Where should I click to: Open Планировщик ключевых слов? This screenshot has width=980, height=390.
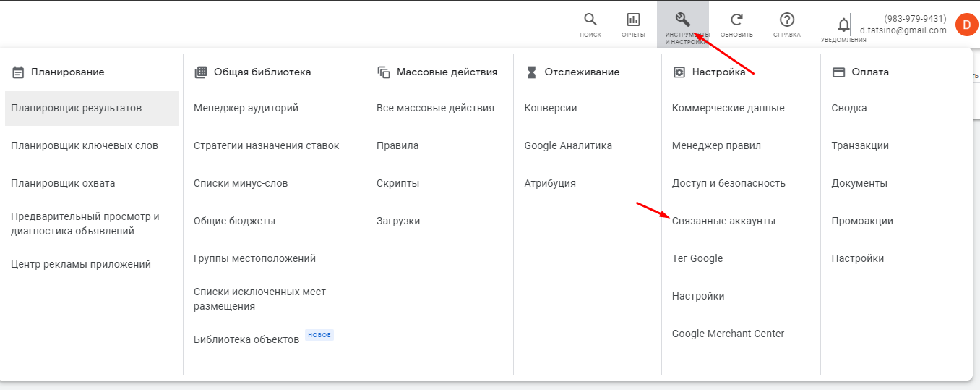85,146
